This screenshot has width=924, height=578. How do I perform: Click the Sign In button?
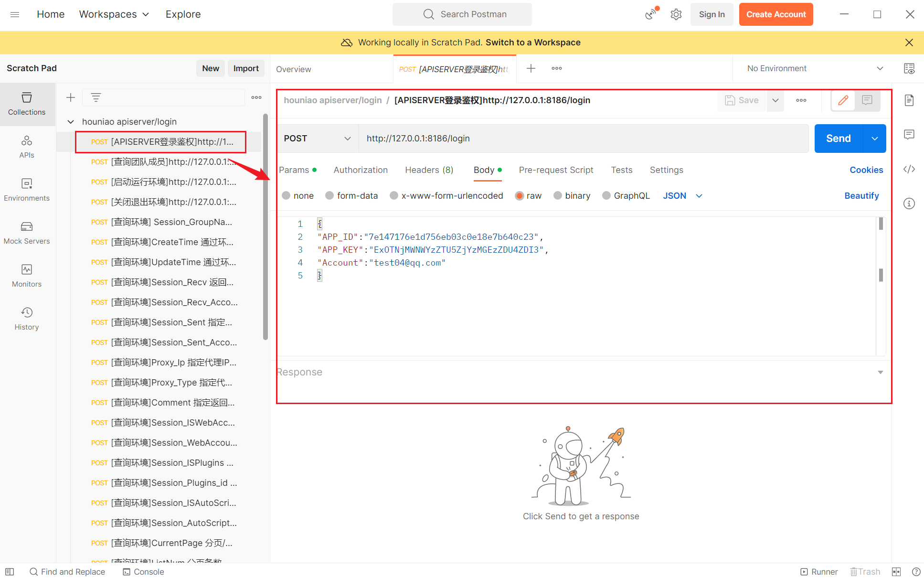[x=712, y=14]
